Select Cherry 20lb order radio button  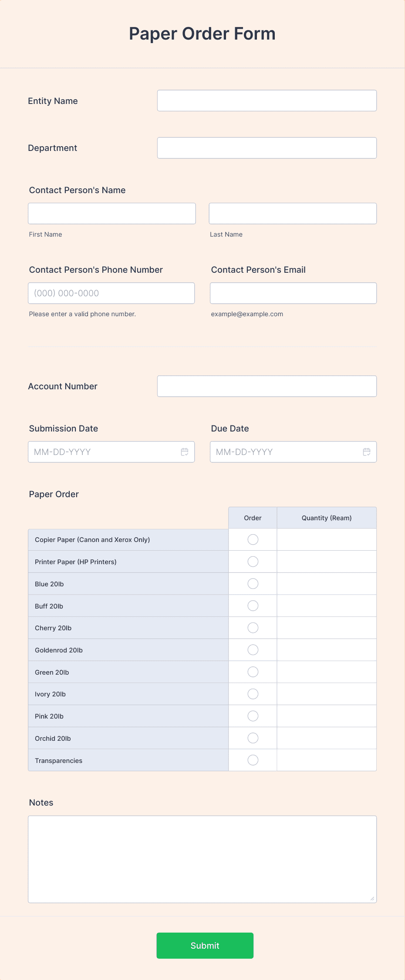(x=253, y=628)
